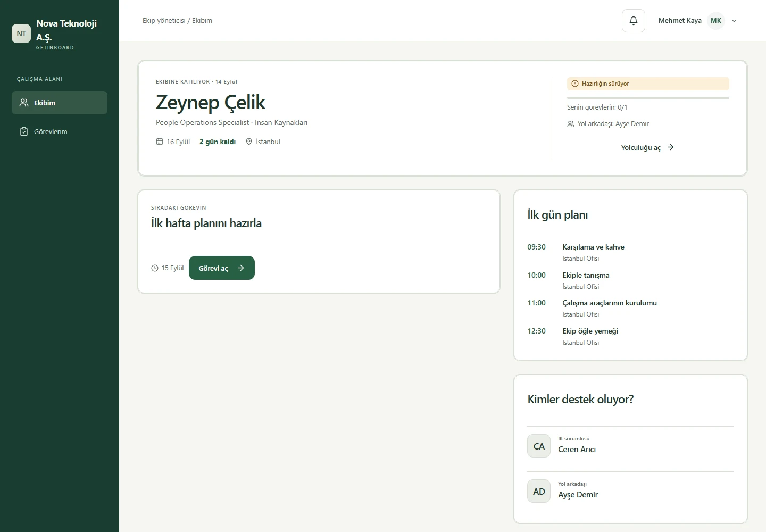This screenshot has height=532, width=766.
Task: Click the clock icon by 15 Eylül
Action: [x=155, y=268]
